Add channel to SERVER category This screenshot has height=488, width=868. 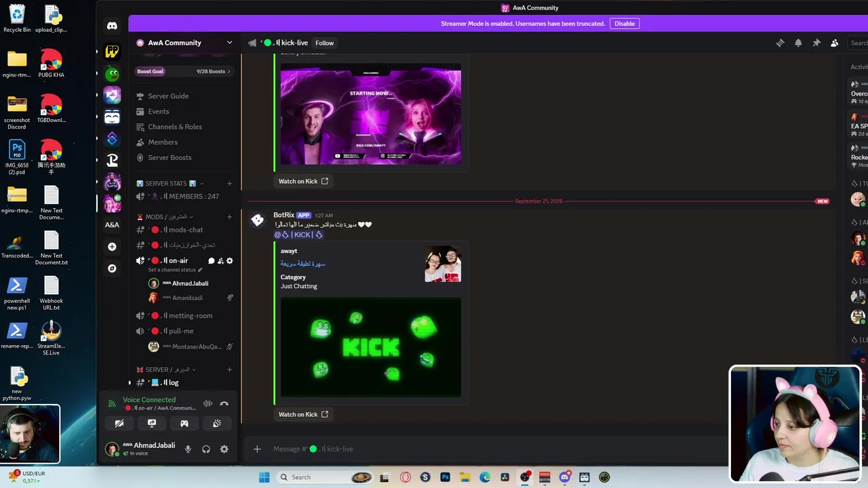[229, 369]
